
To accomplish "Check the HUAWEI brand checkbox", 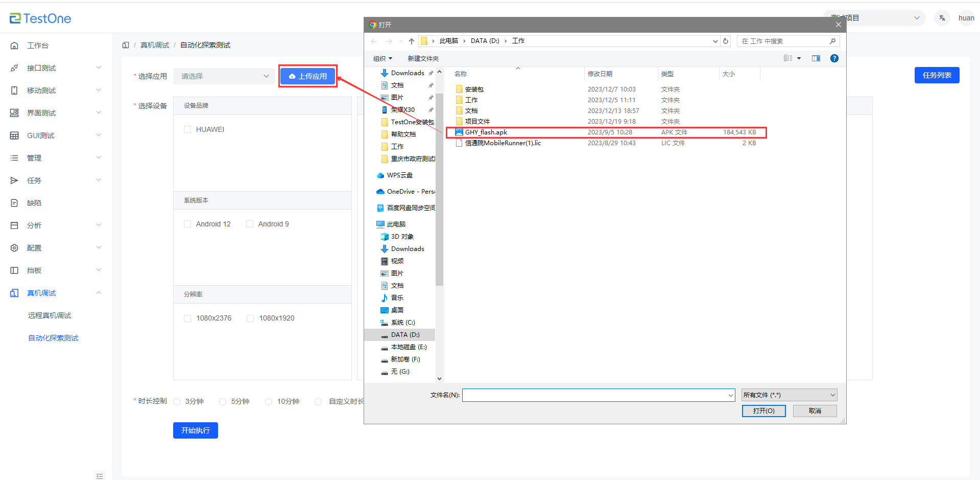I will (x=187, y=130).
